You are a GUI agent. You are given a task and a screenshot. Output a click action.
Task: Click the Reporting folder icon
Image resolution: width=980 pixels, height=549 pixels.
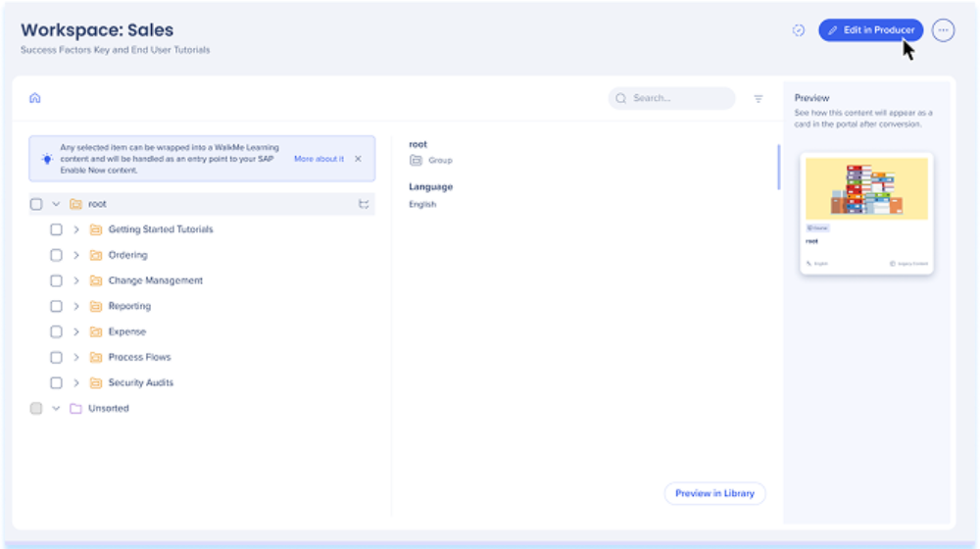coord(96,306)
